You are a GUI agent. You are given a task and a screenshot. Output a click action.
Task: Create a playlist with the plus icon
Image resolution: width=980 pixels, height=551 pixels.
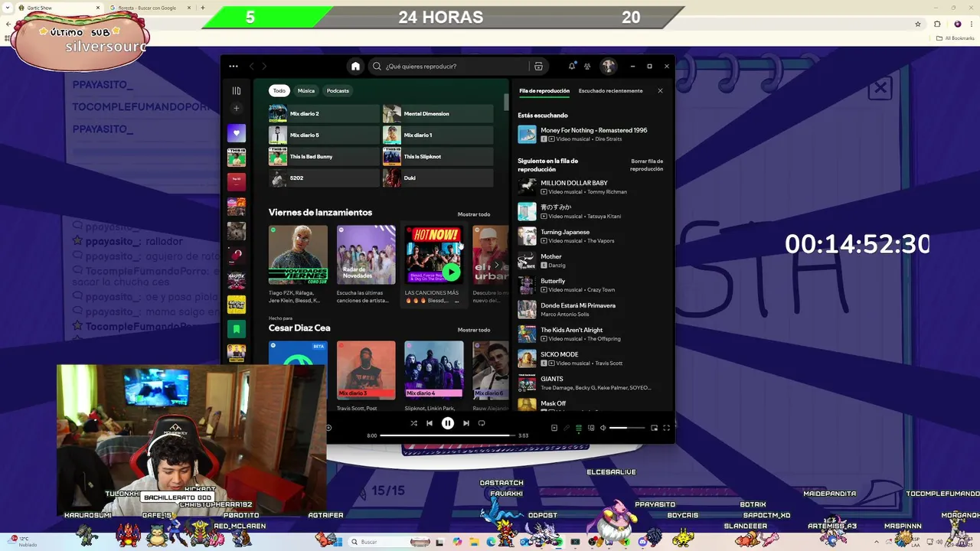tap(237, 109)
